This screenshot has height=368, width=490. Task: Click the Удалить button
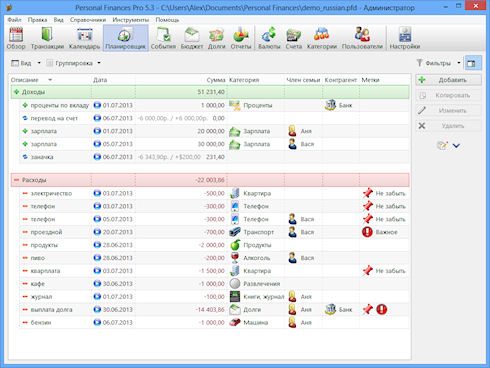(x=448, y=126)
